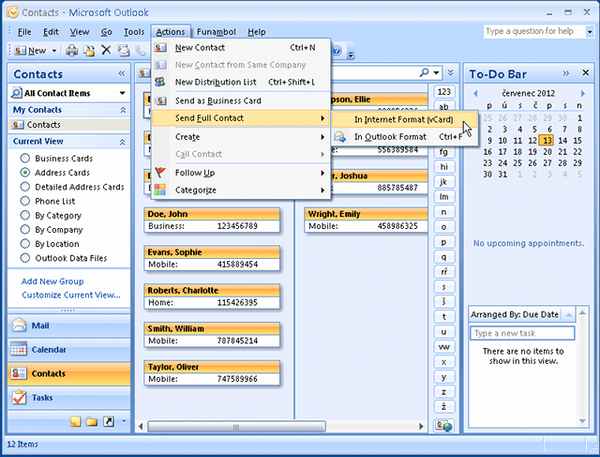This screenshot has width=600, height=457.
Task: Choose In Internet Format (vCard)
Action: [x=403, y=119]
